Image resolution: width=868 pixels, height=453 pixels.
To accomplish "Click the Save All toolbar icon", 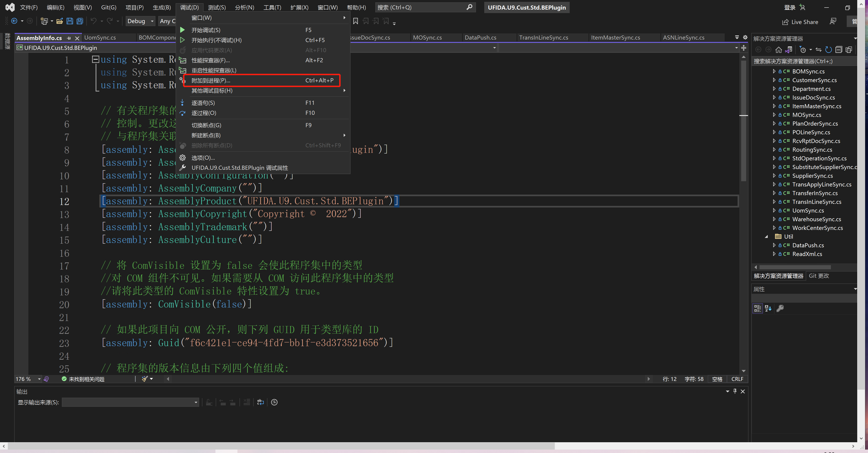I will click(80, 21).
